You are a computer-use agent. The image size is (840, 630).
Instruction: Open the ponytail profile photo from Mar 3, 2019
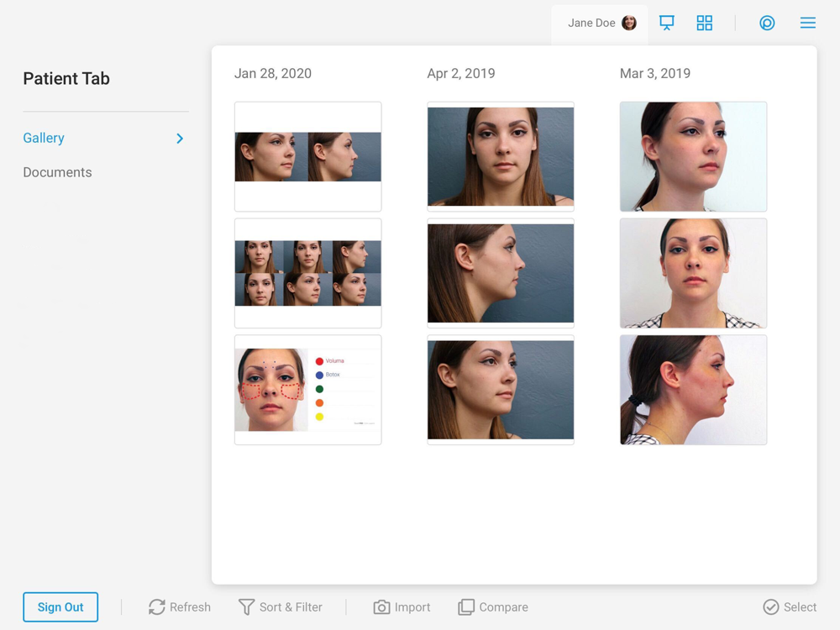[x=693, y=390]
